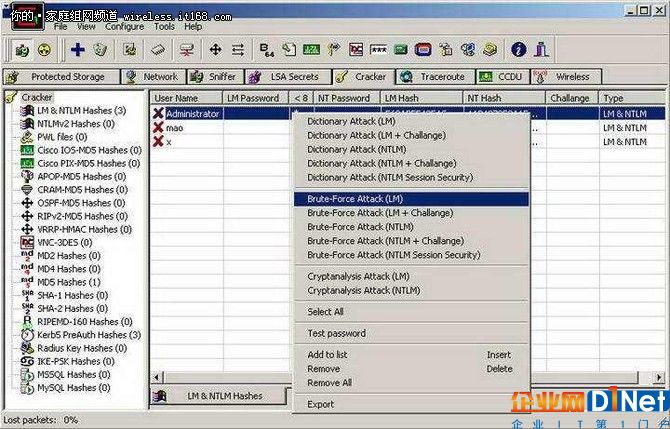Viewport: 670px width, 429px height.
Task: Select Kerb5 PreAuth Hashes (3) tree item
Action: pos(89,335)
